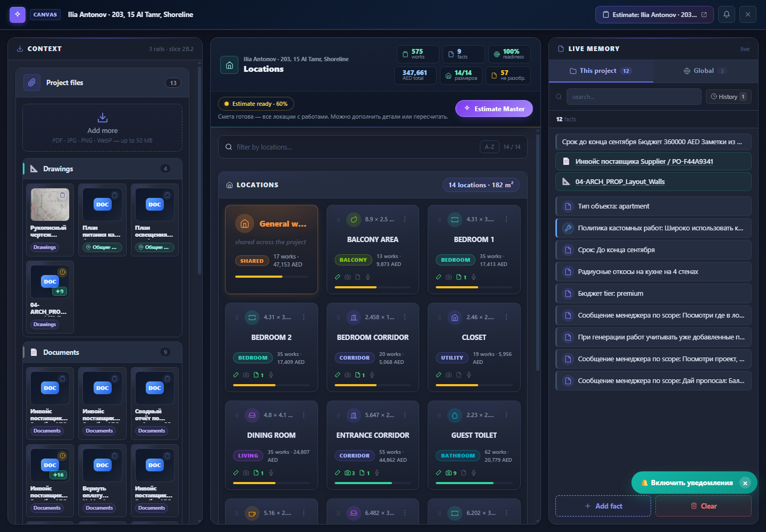Click the Add more upload drop zone
The image size is (766, 532).
(x=102, y=128)
